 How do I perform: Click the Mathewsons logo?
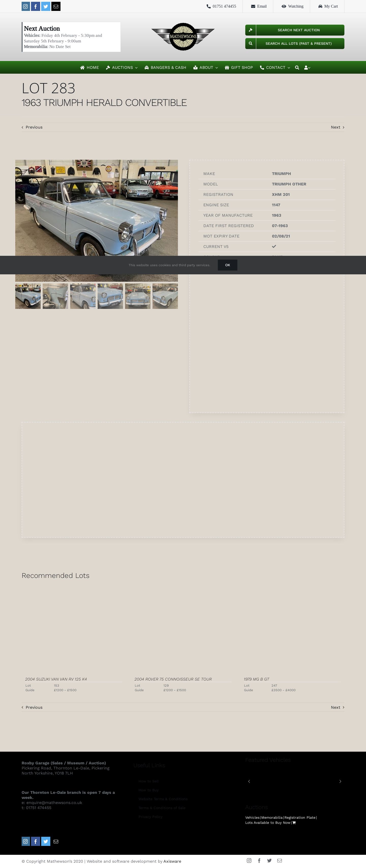tap(183, 36)
